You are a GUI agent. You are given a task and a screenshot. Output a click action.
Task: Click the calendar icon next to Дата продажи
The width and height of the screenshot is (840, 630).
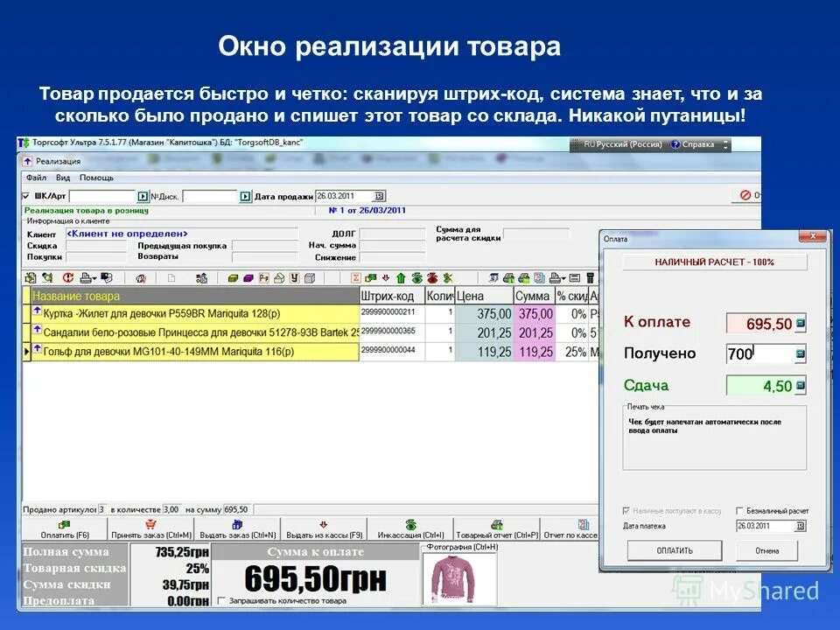tap(378, 194)
